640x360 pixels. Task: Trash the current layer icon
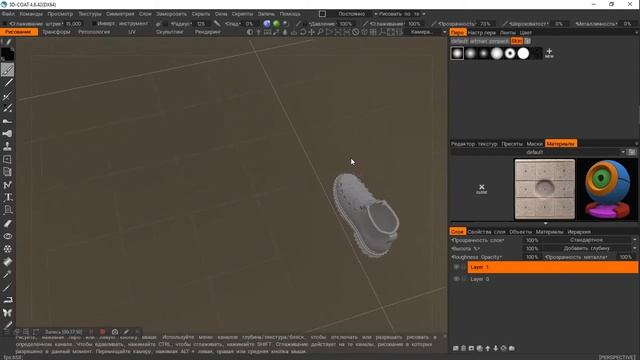(x=464, y=348)
